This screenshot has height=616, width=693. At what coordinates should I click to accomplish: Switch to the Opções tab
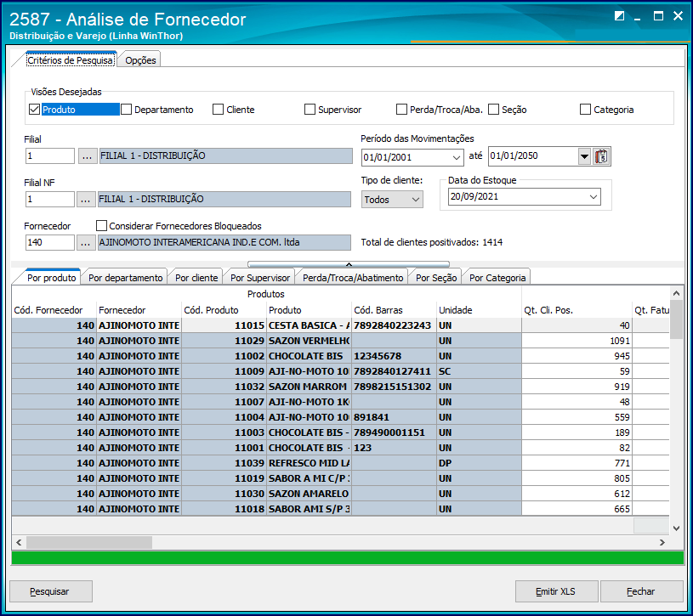point(140,60)
